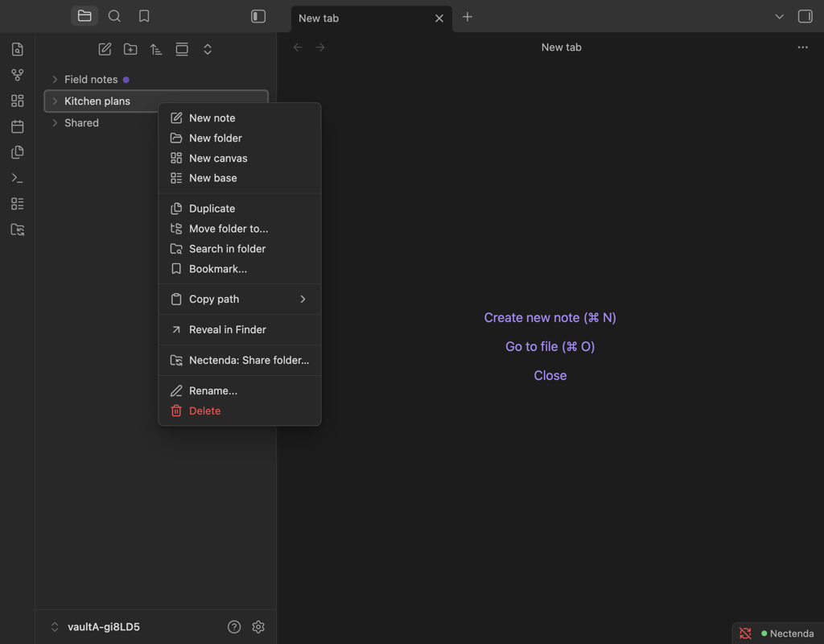This screenshot has width=824, height=644.
Task: Click the sync disabled status icon
Action: coord(745,634)
